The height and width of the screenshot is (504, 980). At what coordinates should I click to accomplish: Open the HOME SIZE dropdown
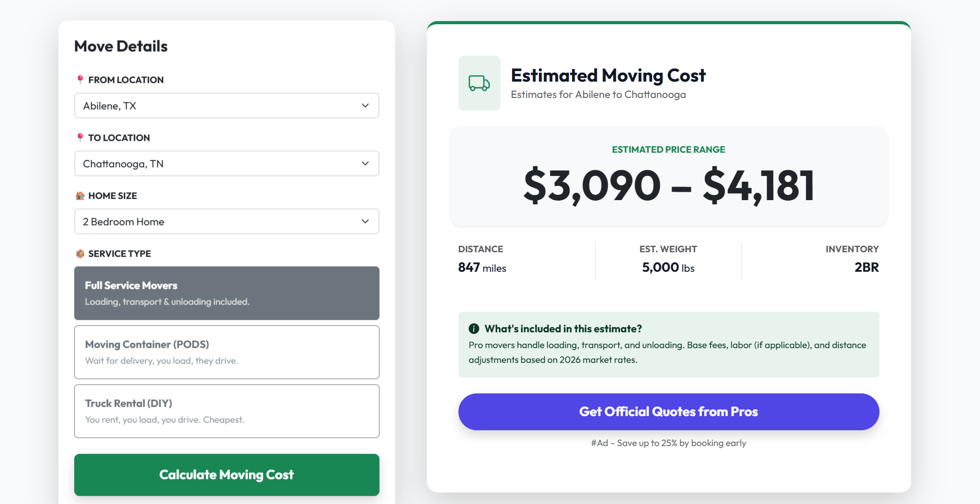226,221
